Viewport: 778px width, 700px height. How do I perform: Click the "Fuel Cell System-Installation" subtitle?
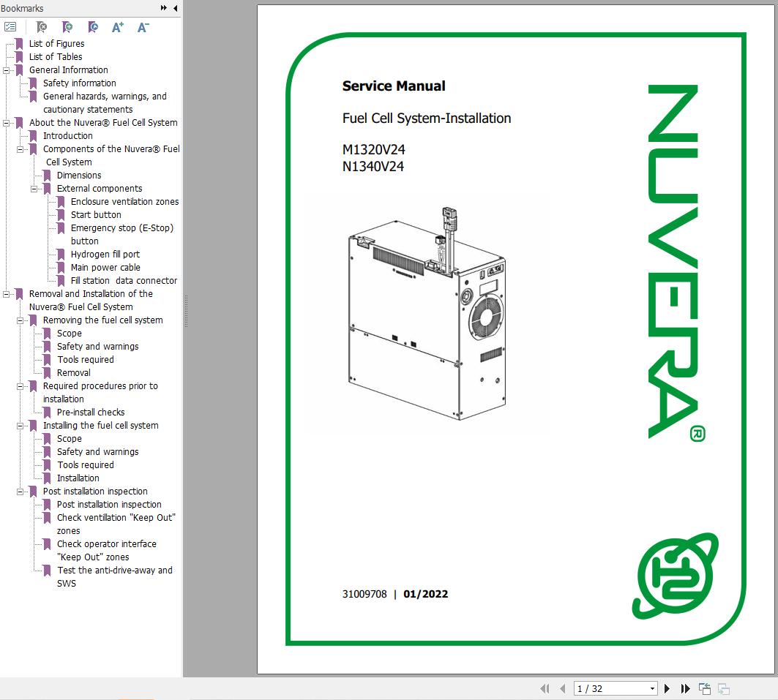[x=426, y=118]
